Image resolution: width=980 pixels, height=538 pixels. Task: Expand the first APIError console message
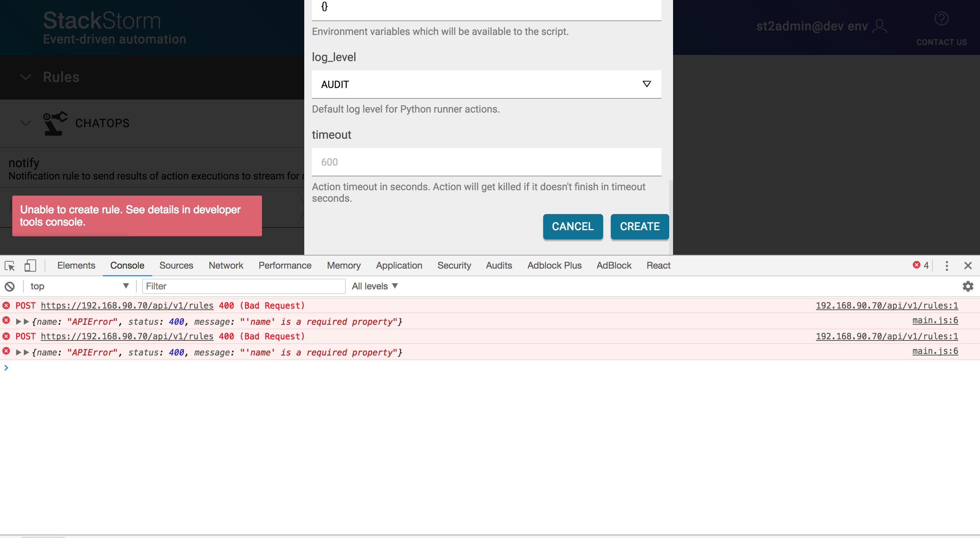pyautogui.click(x=19, y=322)
